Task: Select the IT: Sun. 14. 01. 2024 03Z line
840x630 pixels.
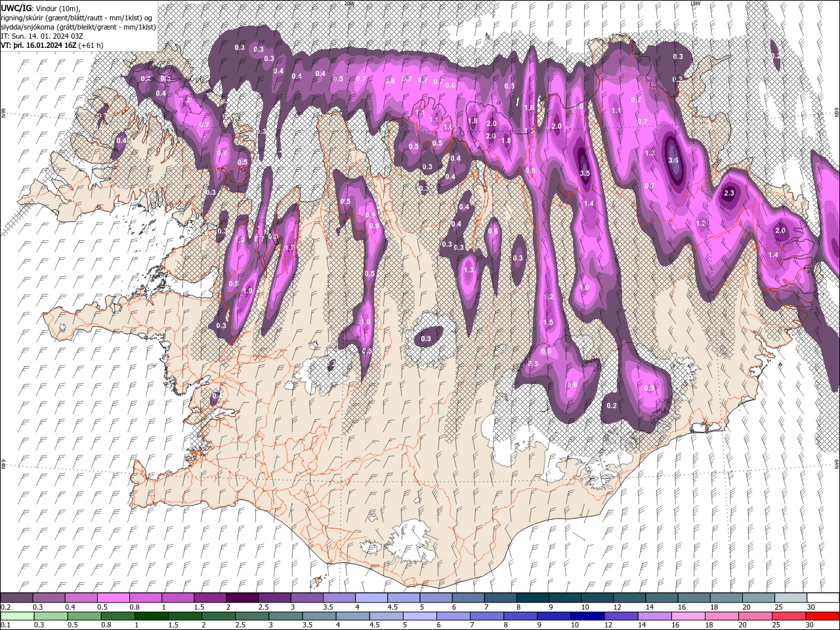Action: tap(43, 36)
